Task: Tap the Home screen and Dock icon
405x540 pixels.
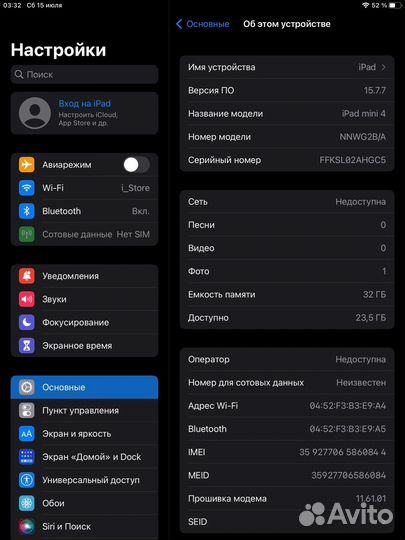Action: point(27,457)
